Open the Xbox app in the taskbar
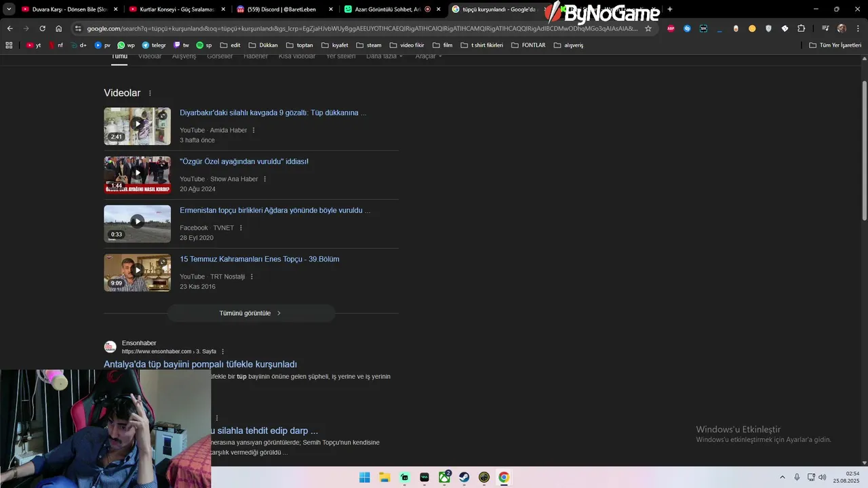 pos(444,477)
